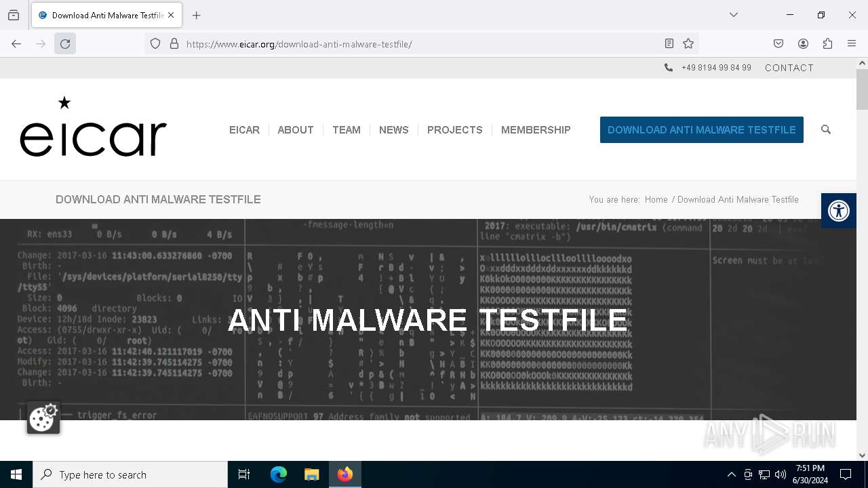
Task: Open EICAR menu item
Action: click(244, 130)
